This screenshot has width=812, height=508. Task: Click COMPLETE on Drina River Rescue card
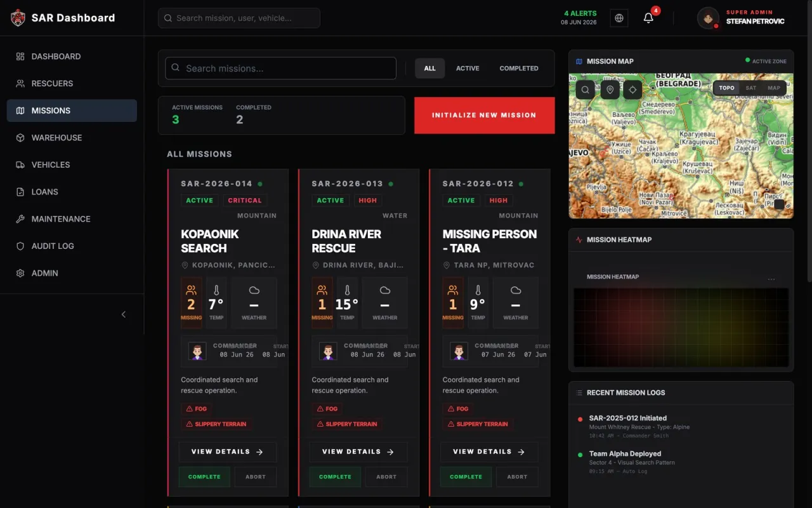[x=335, y=477]
